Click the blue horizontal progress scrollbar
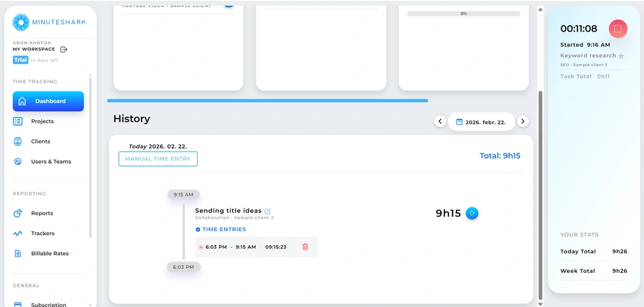Screen dimensions: 644x307 click(268, 100)
